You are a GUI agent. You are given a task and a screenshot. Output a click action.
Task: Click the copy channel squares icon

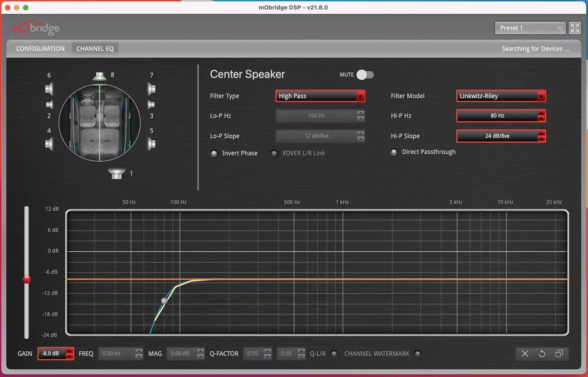(559, 354)
